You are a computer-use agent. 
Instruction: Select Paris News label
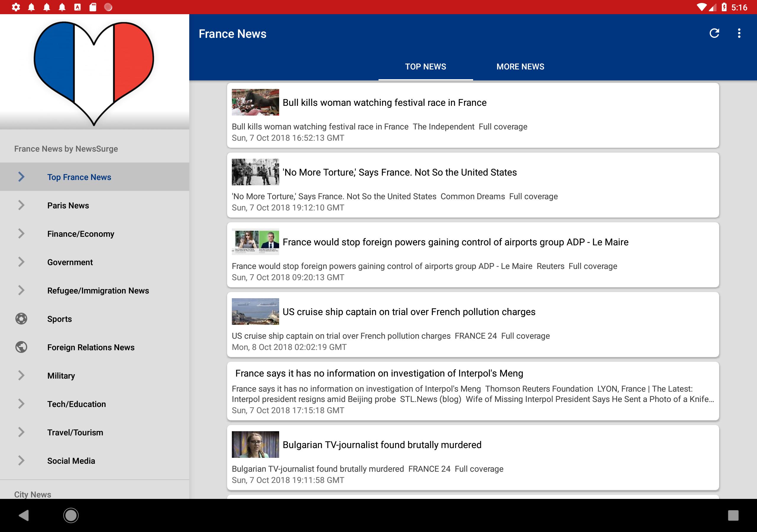[68, 205]
